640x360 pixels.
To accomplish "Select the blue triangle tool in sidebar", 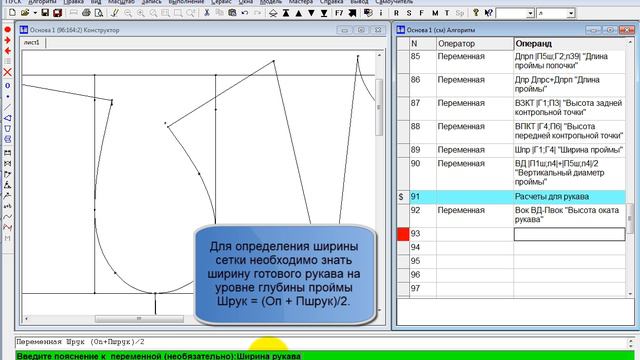I will tap(7, 118).
